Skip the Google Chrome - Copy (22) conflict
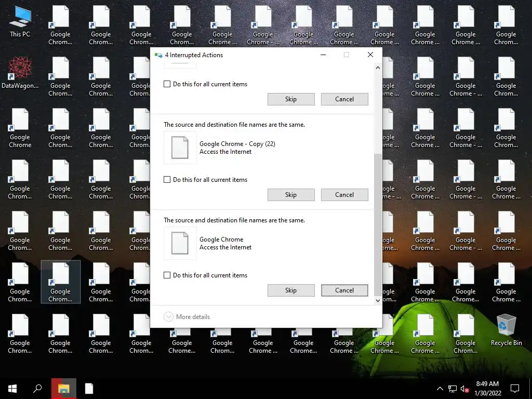532x399 pixels. coord(291,195)
